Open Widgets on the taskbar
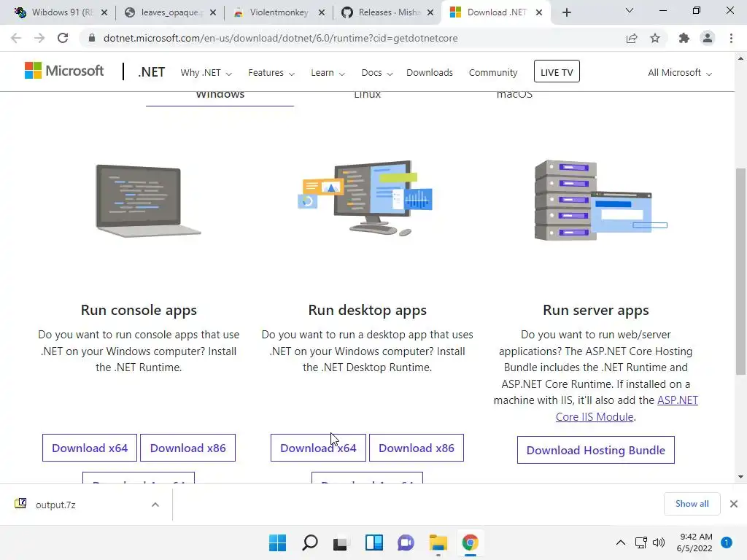The height and width of the screenshot is (560, 747). coord(374,542)
